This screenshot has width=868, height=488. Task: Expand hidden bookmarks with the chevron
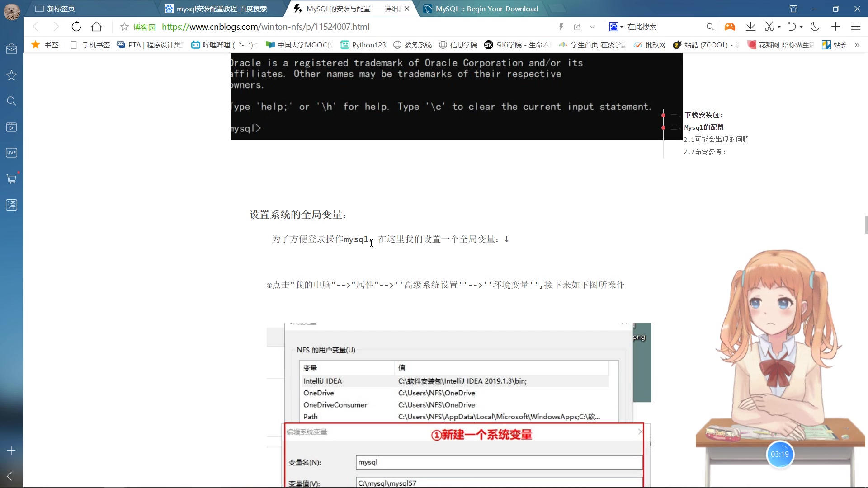857,45
